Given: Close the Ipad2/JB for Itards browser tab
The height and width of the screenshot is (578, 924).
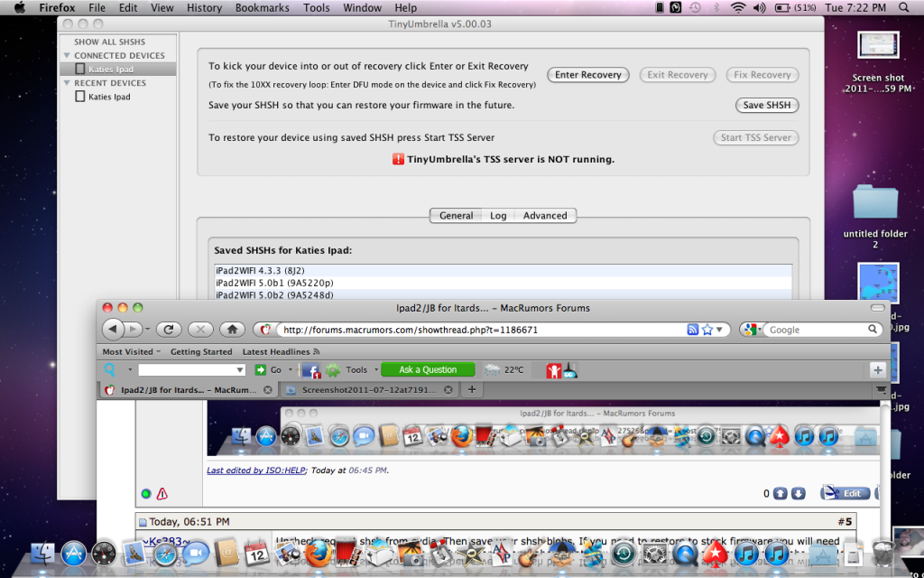Looking at the screenshot, I should coord(267,390).
